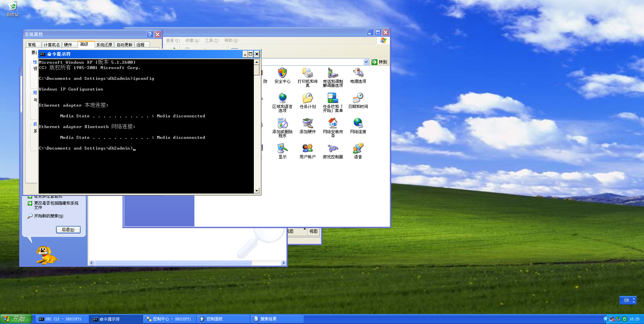Click the help question-mark in 系统属性 dialog

150,34
